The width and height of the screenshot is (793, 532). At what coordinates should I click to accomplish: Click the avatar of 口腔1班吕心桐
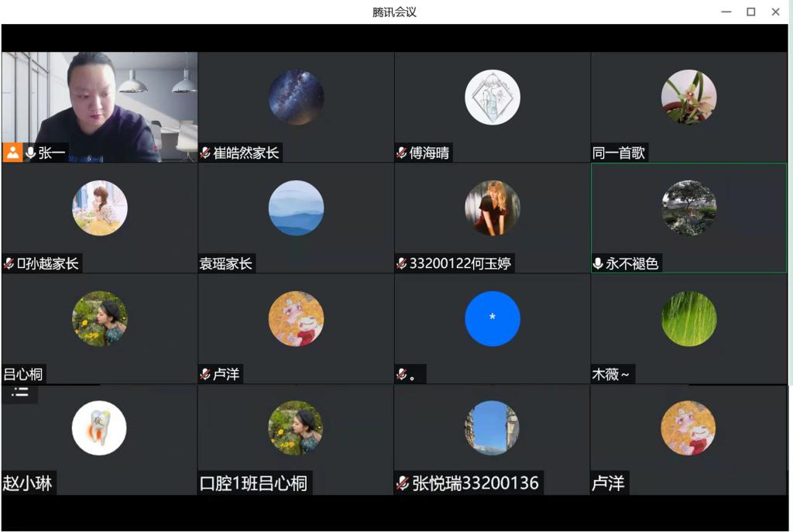pos(295,427)
